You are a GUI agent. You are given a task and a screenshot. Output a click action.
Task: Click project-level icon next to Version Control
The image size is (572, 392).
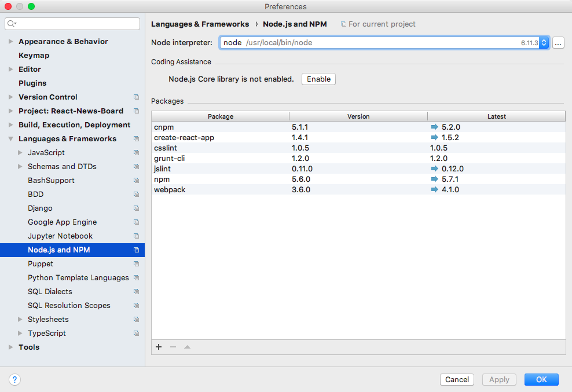pos(136,97)
